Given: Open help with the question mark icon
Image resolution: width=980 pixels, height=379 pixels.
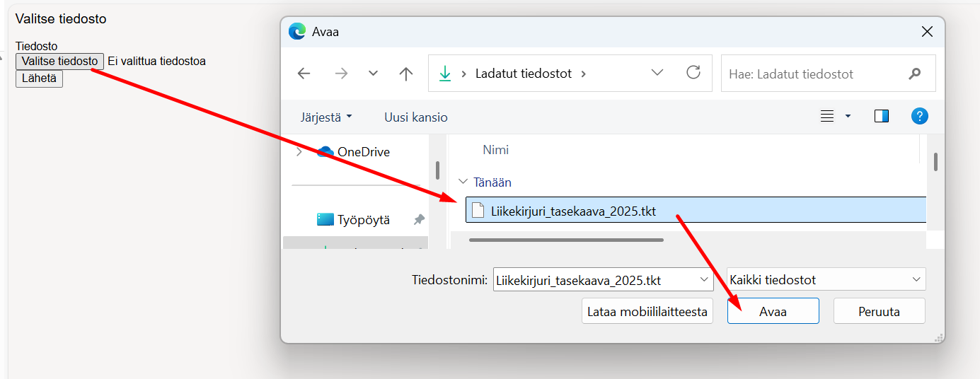Looking at the screenshot, I should [919, 117].
